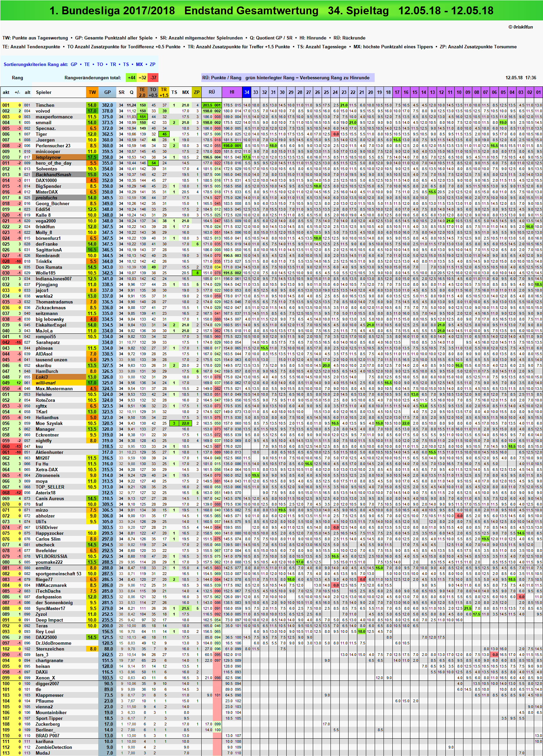Screen dimensions: 543x756
Task: Click the ZP column header
Action: [x=197, y=92]
